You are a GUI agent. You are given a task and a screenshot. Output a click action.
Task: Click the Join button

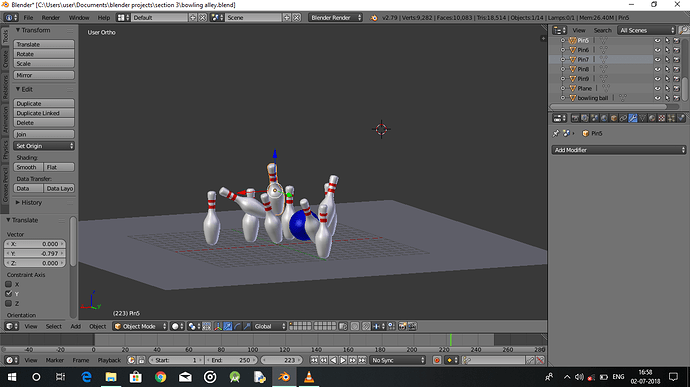(44, 134)
